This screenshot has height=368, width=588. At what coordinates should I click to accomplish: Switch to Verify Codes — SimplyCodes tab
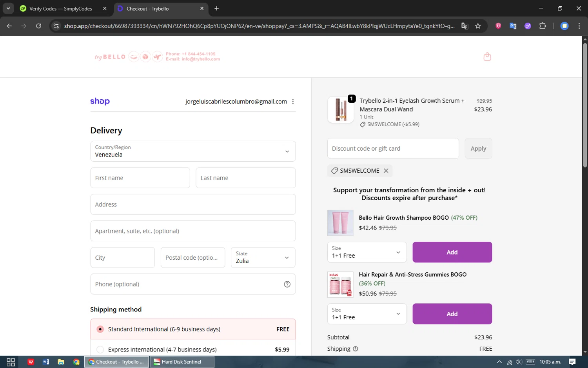[x=61, y=9]
